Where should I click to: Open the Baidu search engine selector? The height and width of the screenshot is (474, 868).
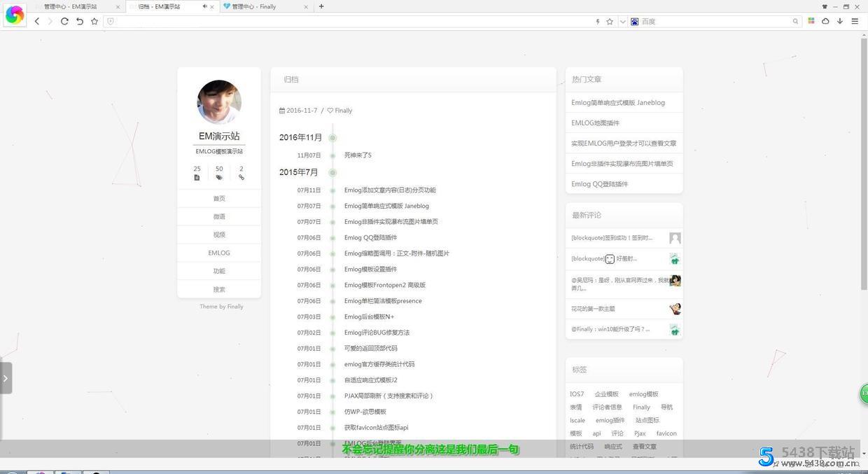(634, 22)
